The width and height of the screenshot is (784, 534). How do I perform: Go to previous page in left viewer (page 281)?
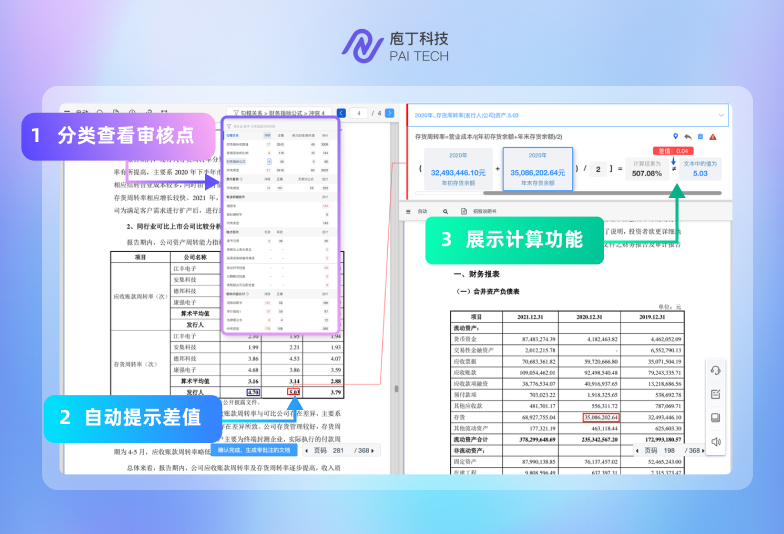click(x=306, y=450)
